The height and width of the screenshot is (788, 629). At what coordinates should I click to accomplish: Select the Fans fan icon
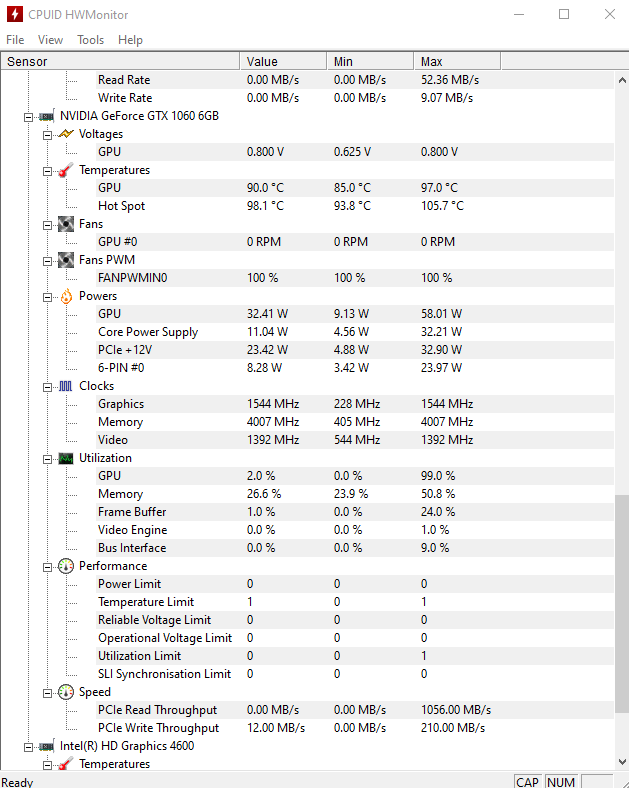pyautogui.click(x=66, y=224)
